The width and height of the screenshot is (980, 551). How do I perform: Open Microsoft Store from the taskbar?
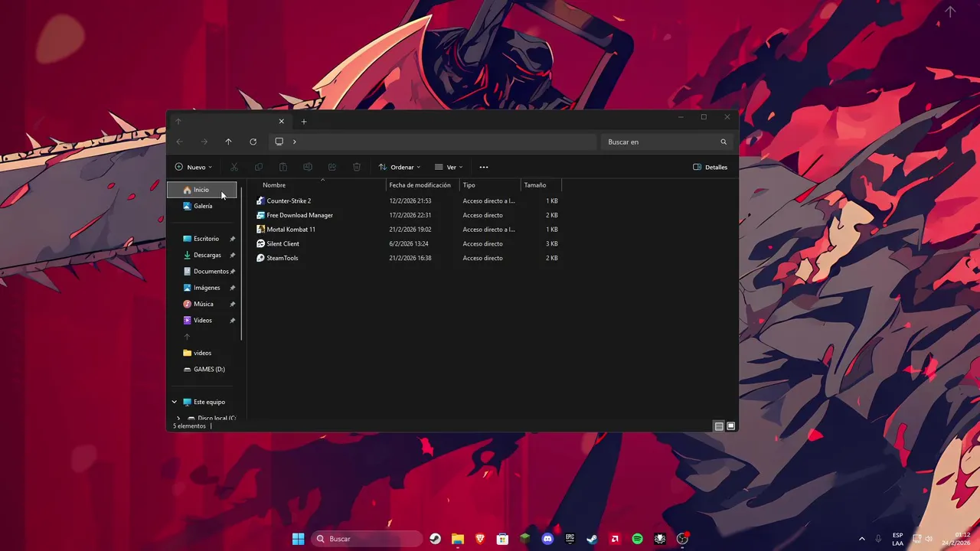pyautogui.click(x=502, y=539)
